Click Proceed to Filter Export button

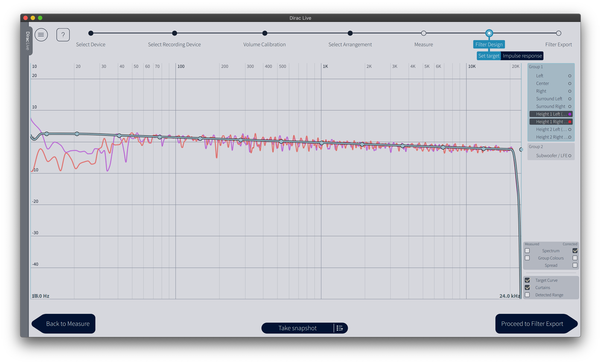[x=536, y=324]
